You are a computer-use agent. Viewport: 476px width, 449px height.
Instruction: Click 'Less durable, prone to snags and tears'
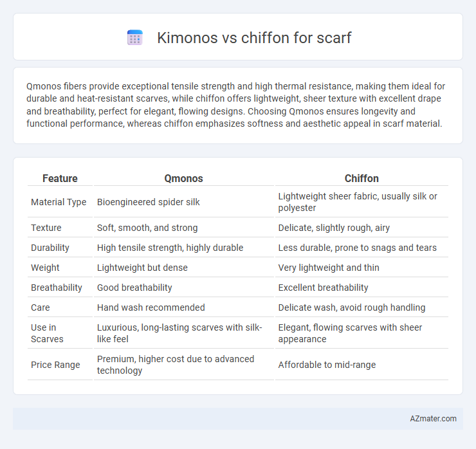pos(357,248)
